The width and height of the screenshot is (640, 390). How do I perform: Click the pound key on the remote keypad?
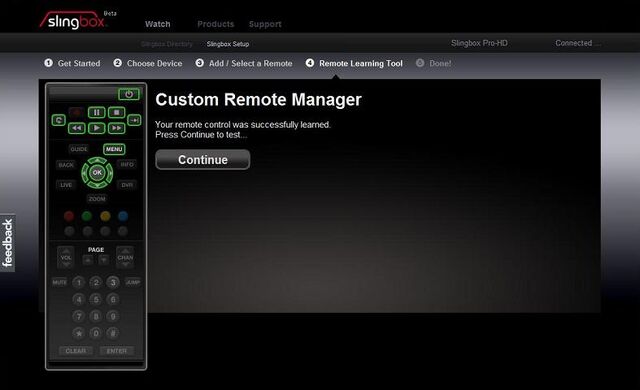click(113, 333)
